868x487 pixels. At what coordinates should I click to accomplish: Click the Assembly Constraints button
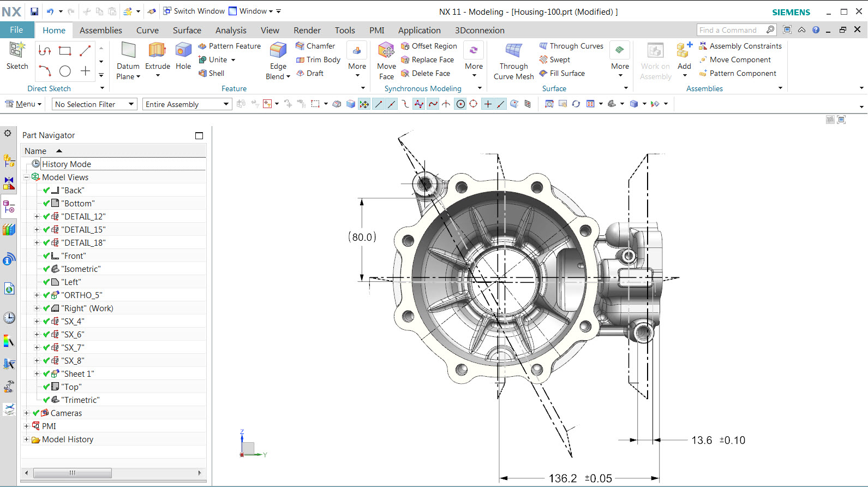740,46
